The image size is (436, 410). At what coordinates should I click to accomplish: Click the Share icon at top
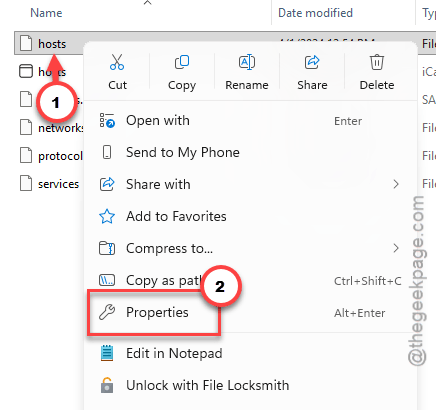[x=312, y=62]
